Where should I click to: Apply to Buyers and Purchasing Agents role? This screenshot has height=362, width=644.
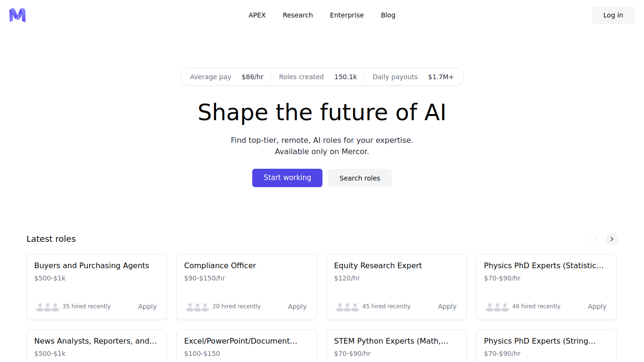tap(147, 306)
